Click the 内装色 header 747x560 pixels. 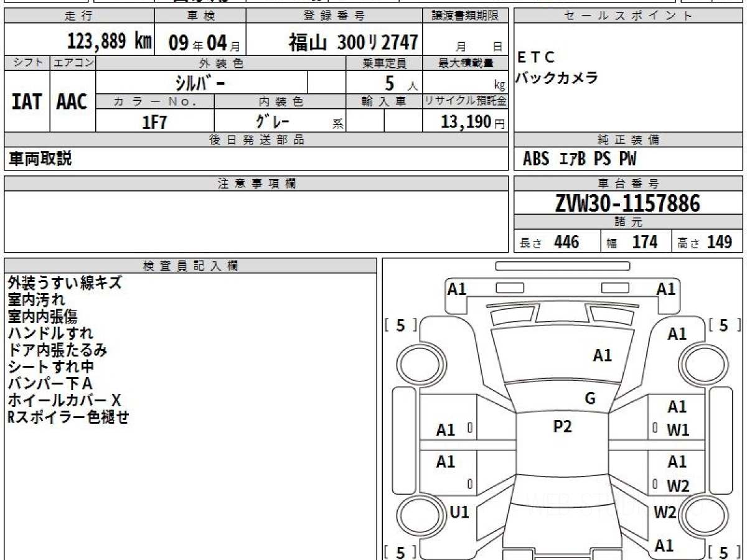280,101
